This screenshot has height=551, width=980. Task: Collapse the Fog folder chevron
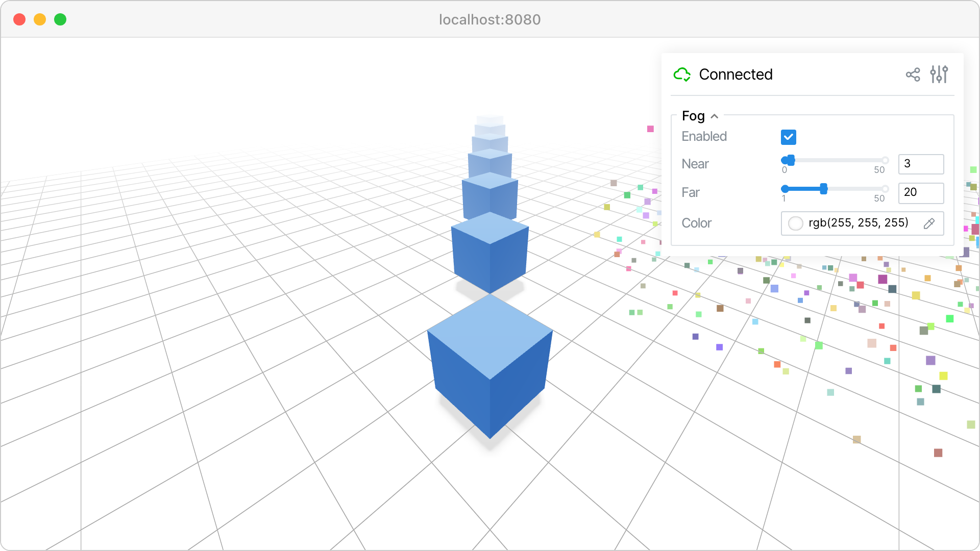pyautogui.click(x=715, y=116)
